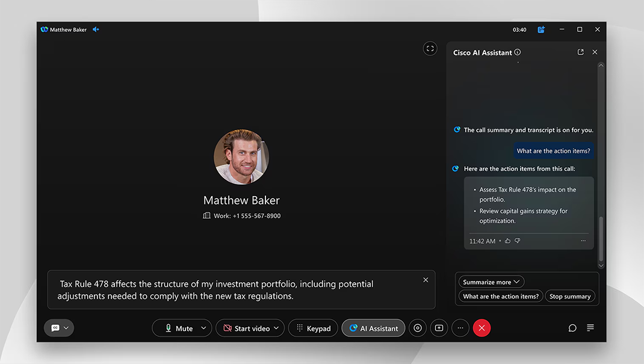The height and width of the screenshot is (364, 644).
Task: Start video from the call controls
Action: pyautogui.click(x=246, y=329)
